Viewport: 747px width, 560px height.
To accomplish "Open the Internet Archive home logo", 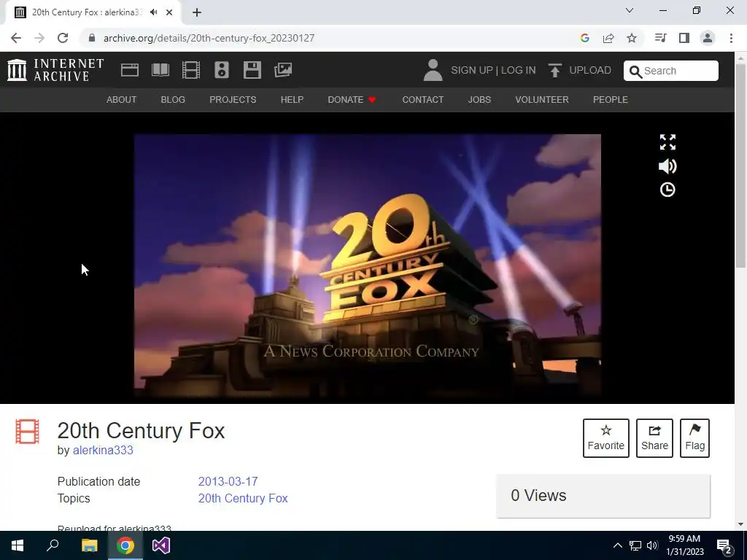I will 55,70.
